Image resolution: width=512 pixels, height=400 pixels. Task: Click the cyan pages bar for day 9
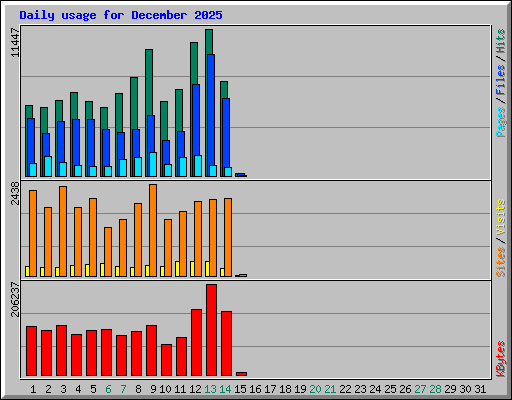(x=153, y=164)
